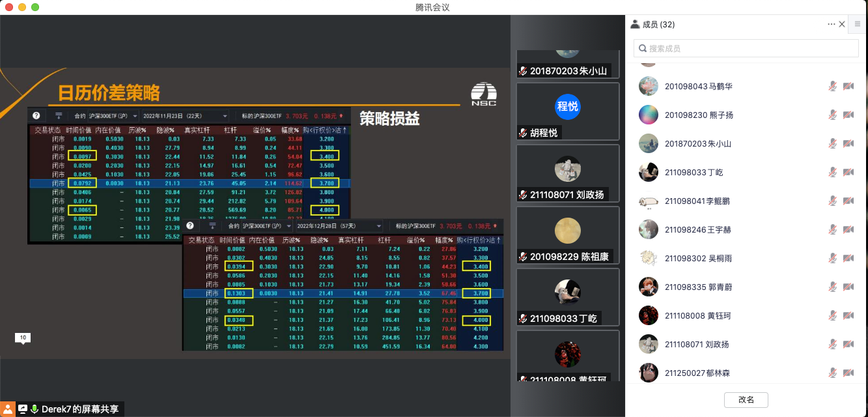The width and height of the screenshot is (868, 417).
Task: Click camera icon beside 211098246 王宇赫
Action: (x=848, y=229)
